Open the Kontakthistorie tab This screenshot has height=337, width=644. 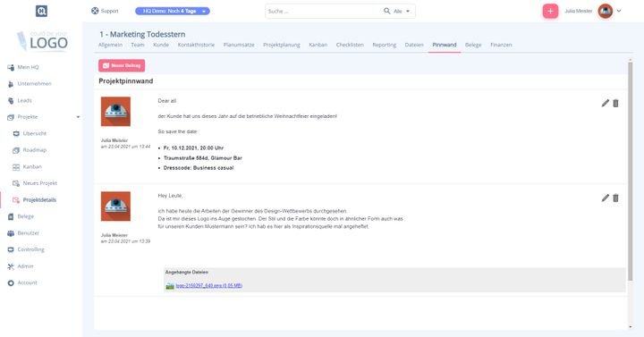196,45
